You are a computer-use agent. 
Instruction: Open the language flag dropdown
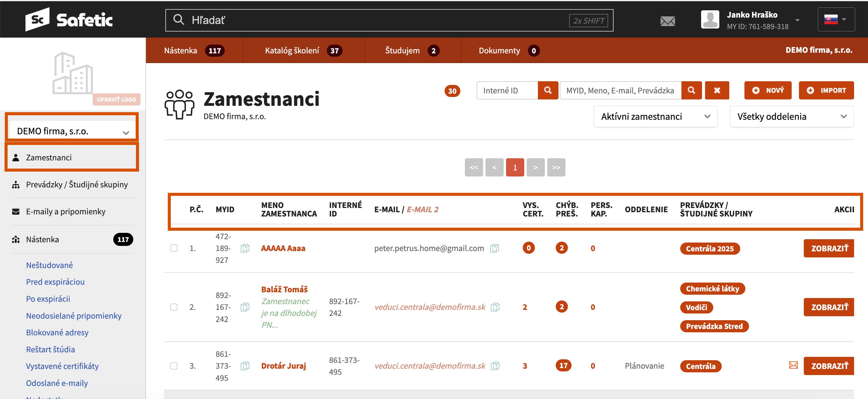pos(836,20)
